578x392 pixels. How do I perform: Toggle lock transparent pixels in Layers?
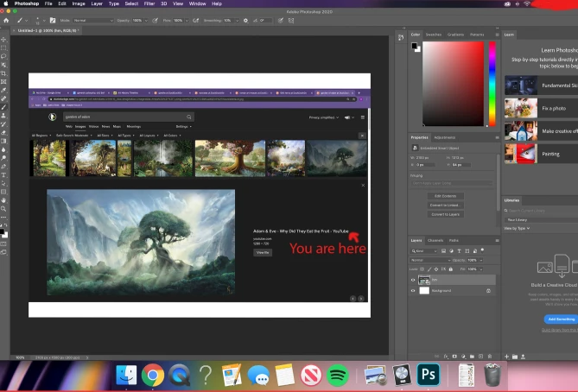pyautogui.click(x=422, y=269)
